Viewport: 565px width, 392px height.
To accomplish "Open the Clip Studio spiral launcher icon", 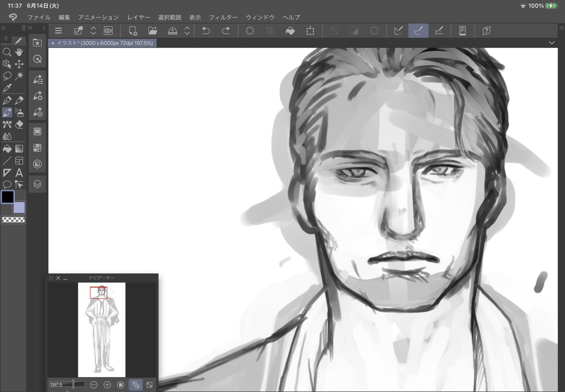I will coord(108,31).
